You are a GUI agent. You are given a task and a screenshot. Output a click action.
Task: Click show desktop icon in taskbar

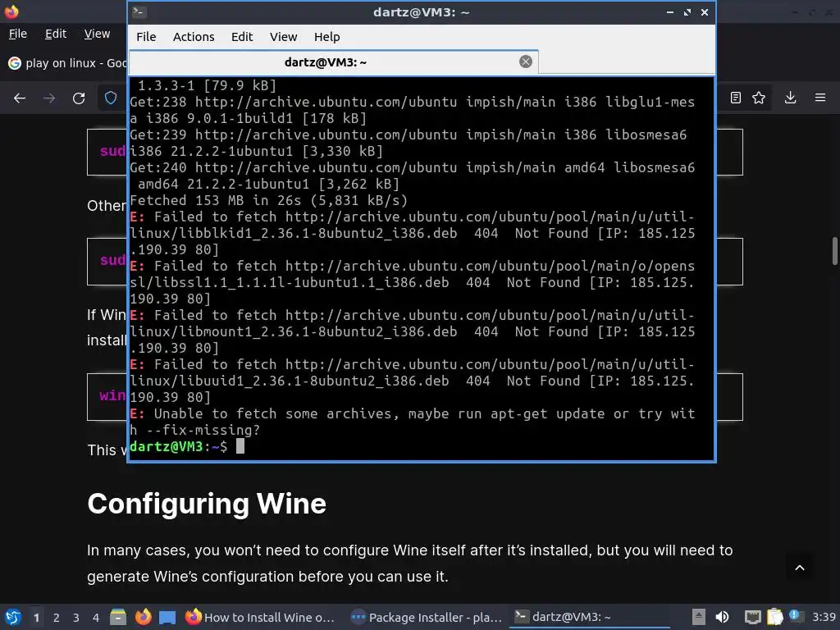[x=167, y=618]
